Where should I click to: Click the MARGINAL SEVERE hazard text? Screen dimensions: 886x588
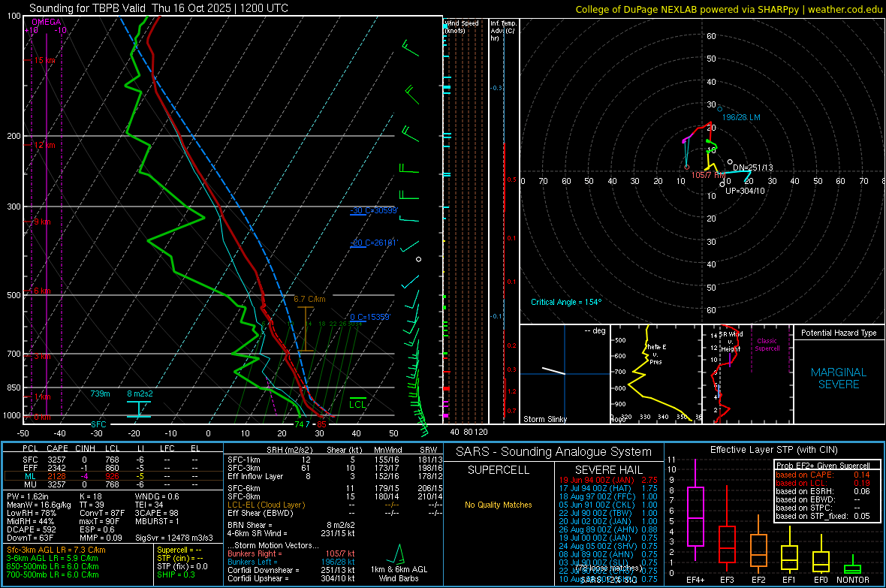click(839, 378)
